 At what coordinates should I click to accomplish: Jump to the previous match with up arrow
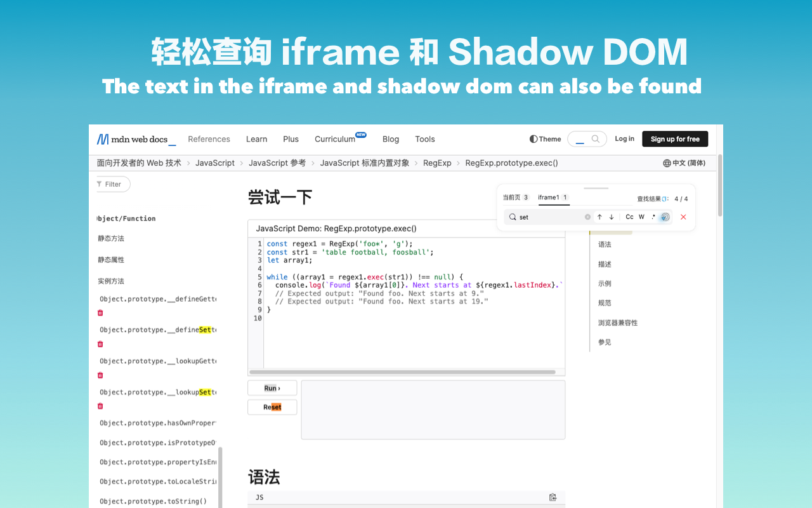click(x=599, y=217)
